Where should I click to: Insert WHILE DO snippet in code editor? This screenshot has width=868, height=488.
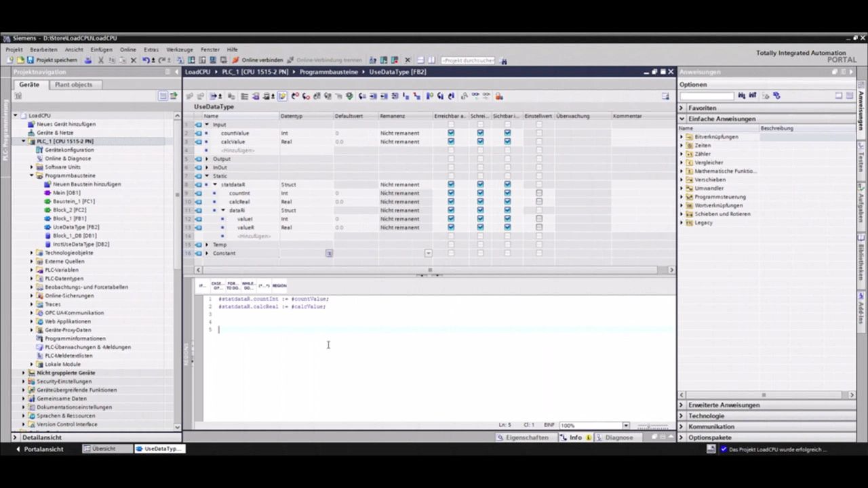(x=248, y=285)
